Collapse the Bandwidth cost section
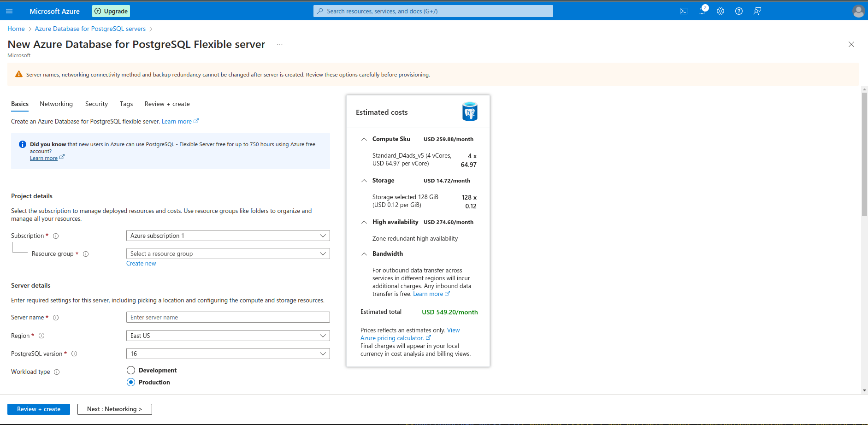This screenshot has width=868, height=425. [x=364, y=254]
